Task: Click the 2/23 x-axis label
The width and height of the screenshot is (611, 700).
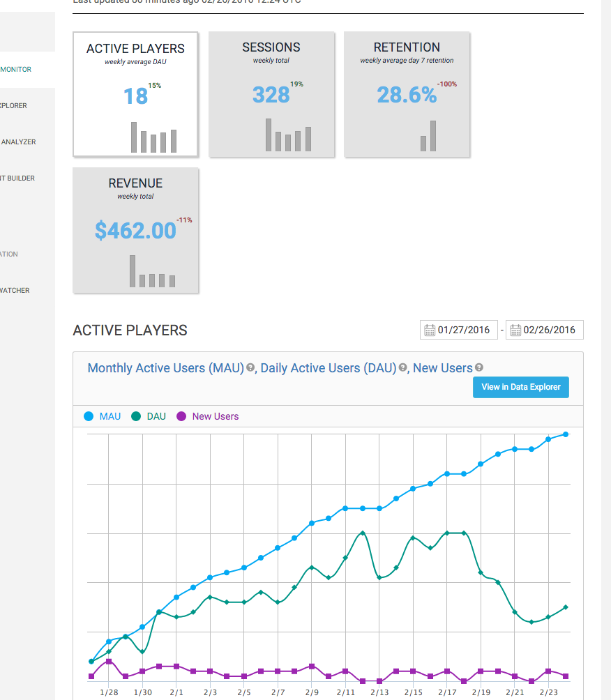Action: pos(548,692)
